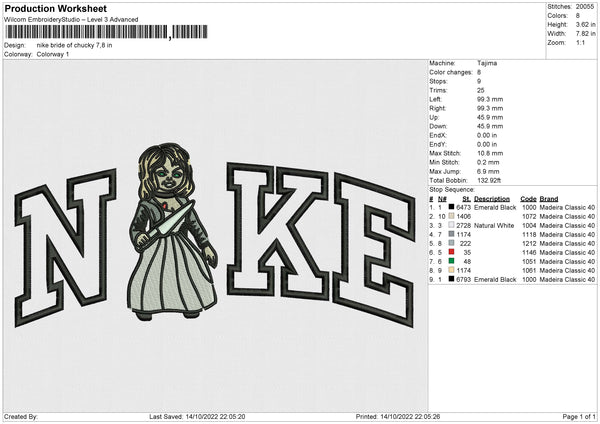Click the barcode at the top
Image resolution: width=600 pixels, height=424 pixels.
(107, 32)
